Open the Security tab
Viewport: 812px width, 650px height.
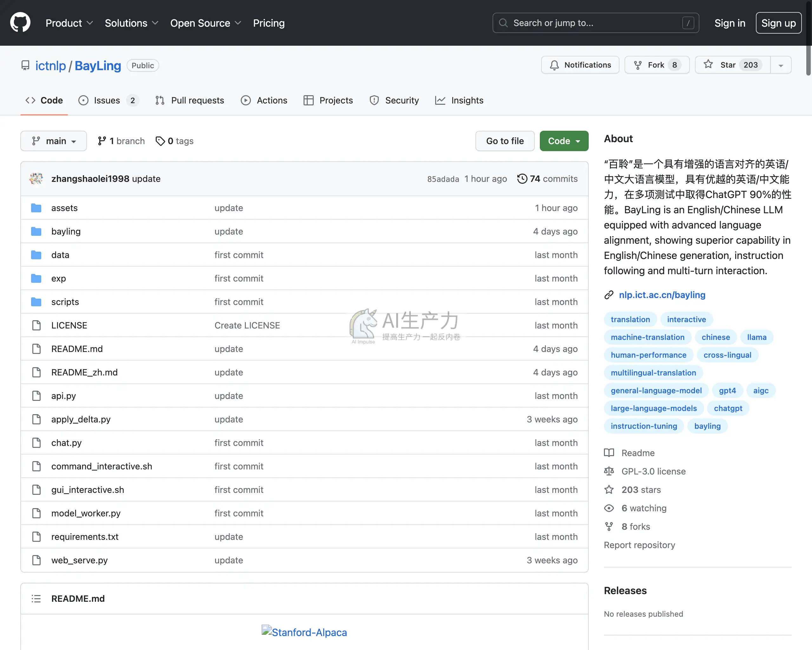click(x=394, y=100)
